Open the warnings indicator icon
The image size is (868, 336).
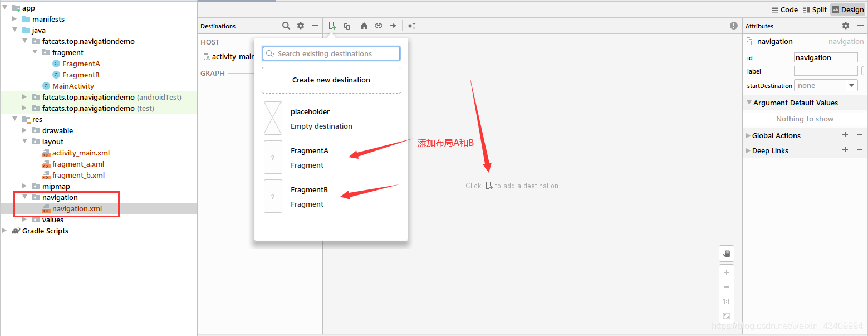click(x=734, y=26)
